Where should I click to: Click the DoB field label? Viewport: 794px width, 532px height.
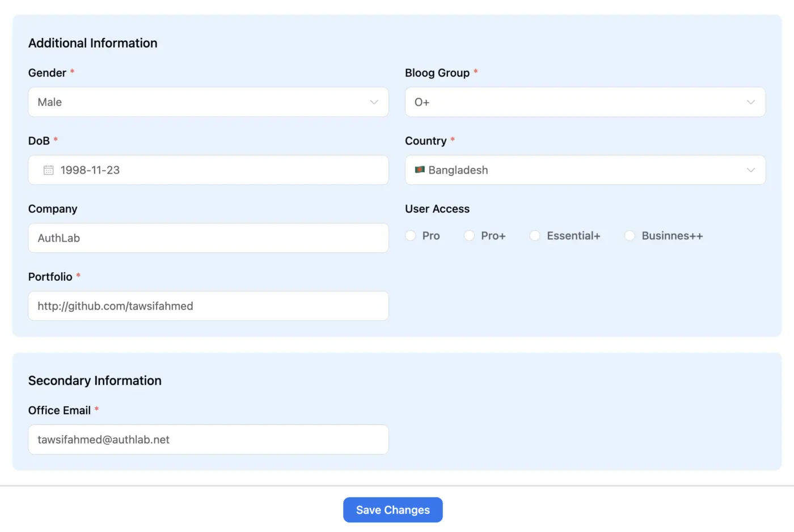click(39, 141)
